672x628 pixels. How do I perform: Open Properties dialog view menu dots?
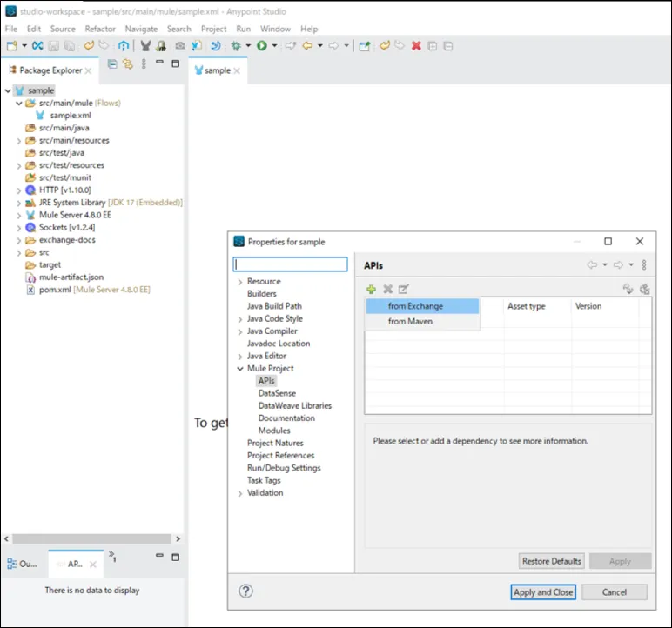tap(644, 265)
